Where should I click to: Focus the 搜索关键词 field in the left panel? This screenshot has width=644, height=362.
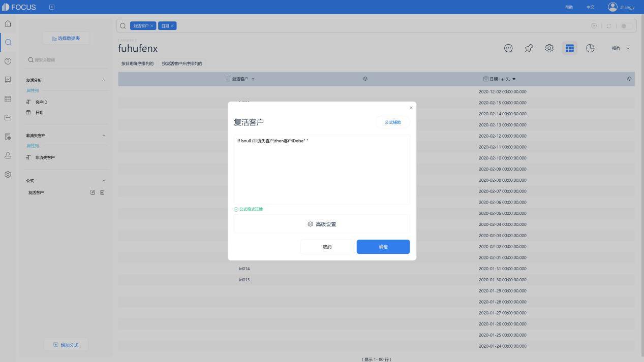(x=66, y=60)
